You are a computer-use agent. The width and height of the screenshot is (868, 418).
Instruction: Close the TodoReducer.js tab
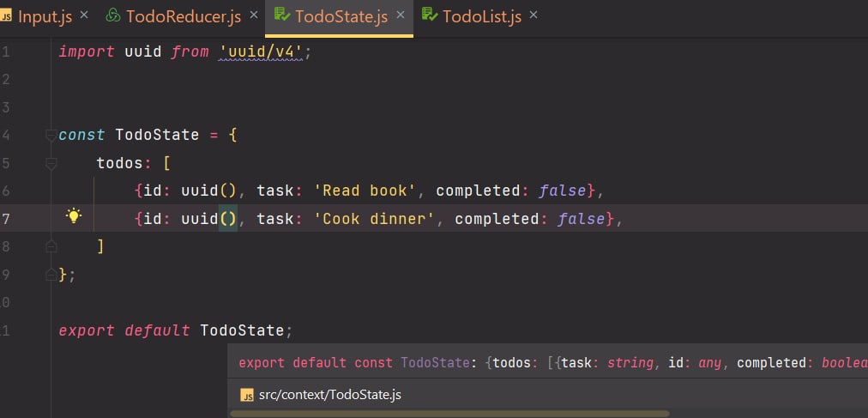click(x=254, y=15)
